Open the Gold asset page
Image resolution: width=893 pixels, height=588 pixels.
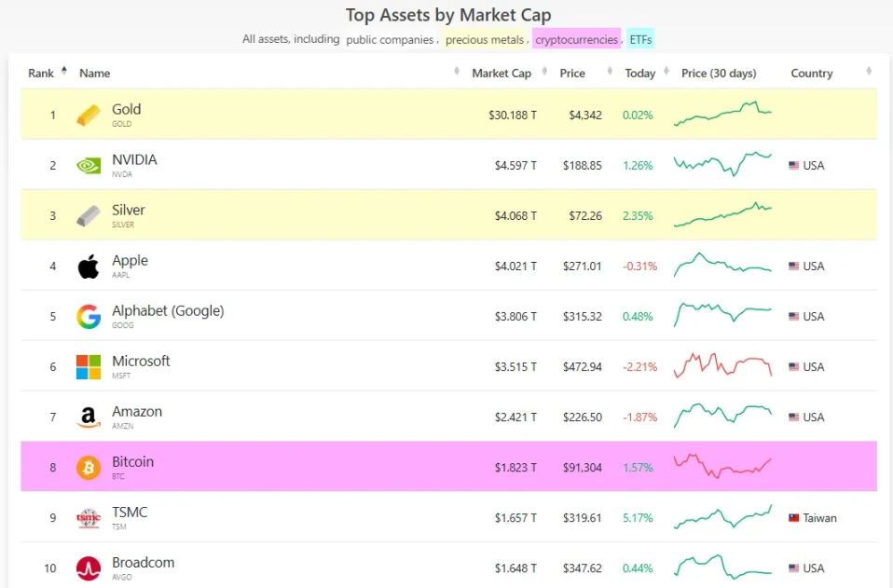click(127, 109)
